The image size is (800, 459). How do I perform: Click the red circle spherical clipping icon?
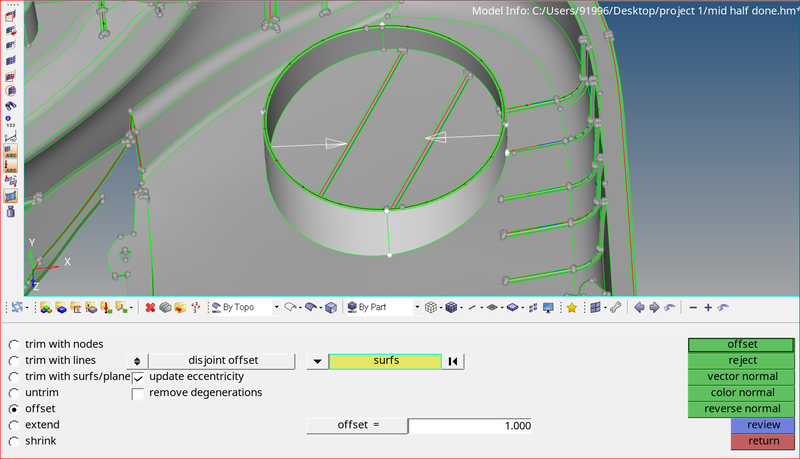click(10, 91)
